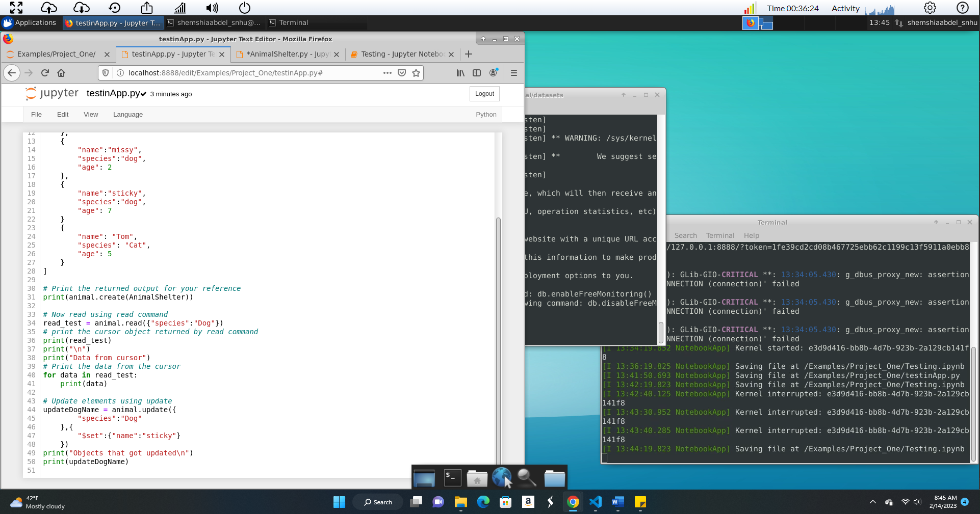Open the Firefox library icon
980x514 pixels.
(x=460, y=73)
